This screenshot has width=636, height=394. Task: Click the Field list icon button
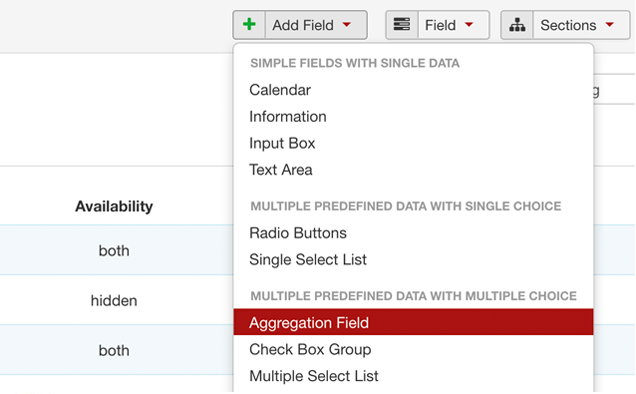tap(402, 25)
